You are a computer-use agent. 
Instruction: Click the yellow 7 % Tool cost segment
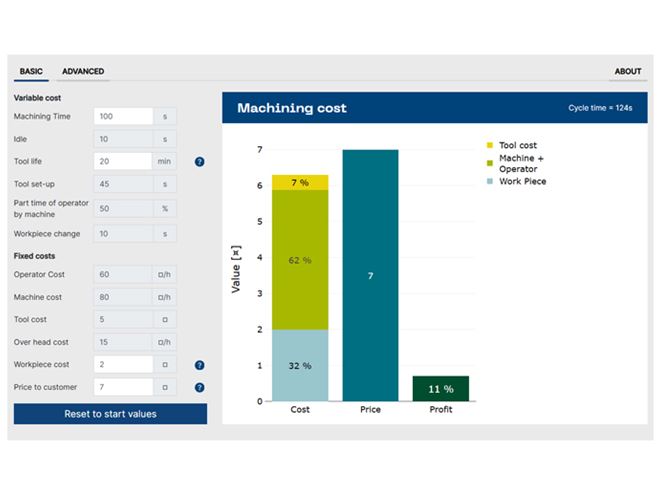[300, 182]
